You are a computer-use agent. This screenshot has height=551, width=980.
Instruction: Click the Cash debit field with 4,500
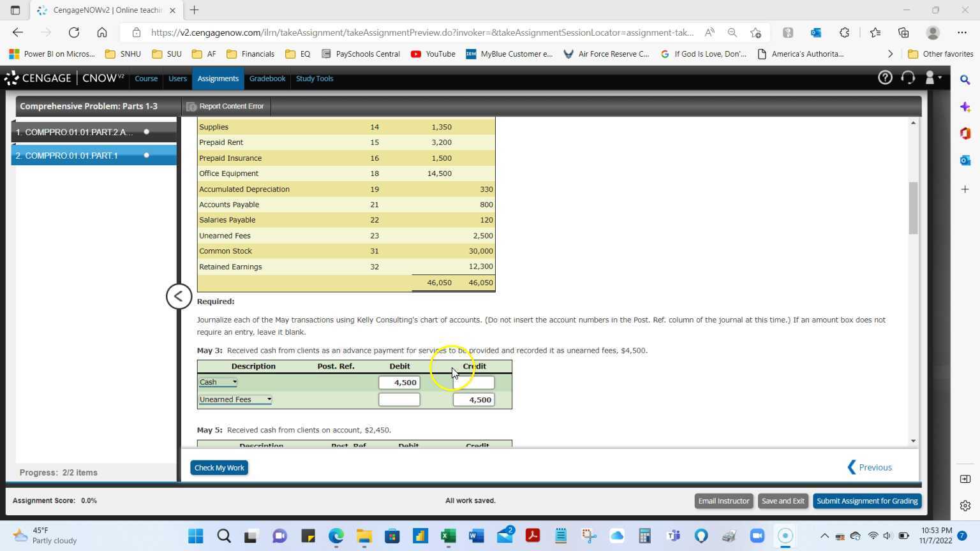(x=399, y=382)
